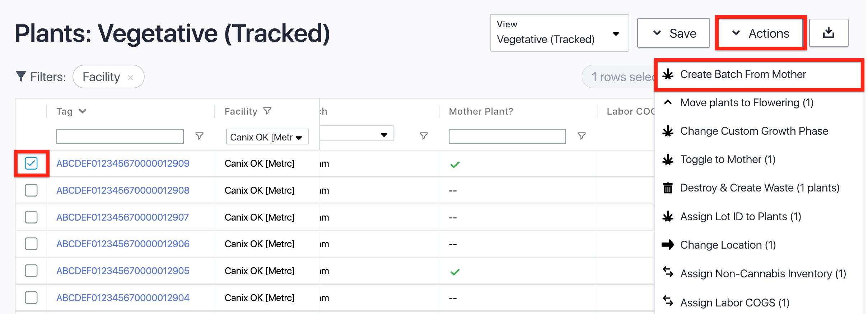Click the Tag filter text field
Screen dimensions: 868x314
coord(120,137)
